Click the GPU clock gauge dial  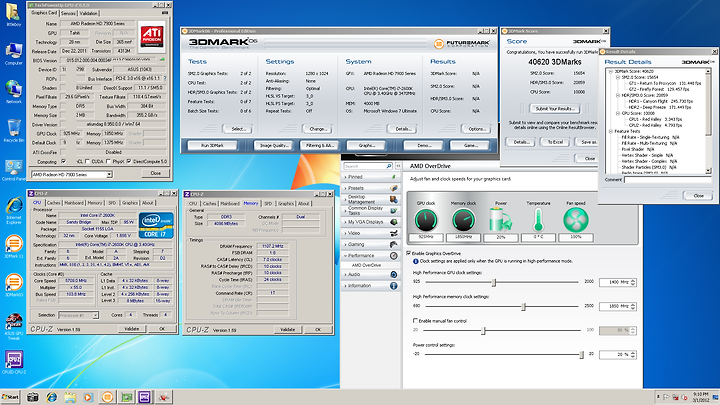pos(426,220)
